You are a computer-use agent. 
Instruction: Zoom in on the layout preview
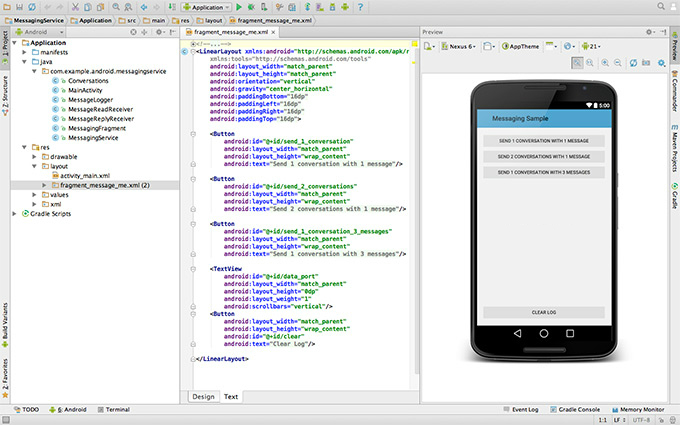[605, 62]
